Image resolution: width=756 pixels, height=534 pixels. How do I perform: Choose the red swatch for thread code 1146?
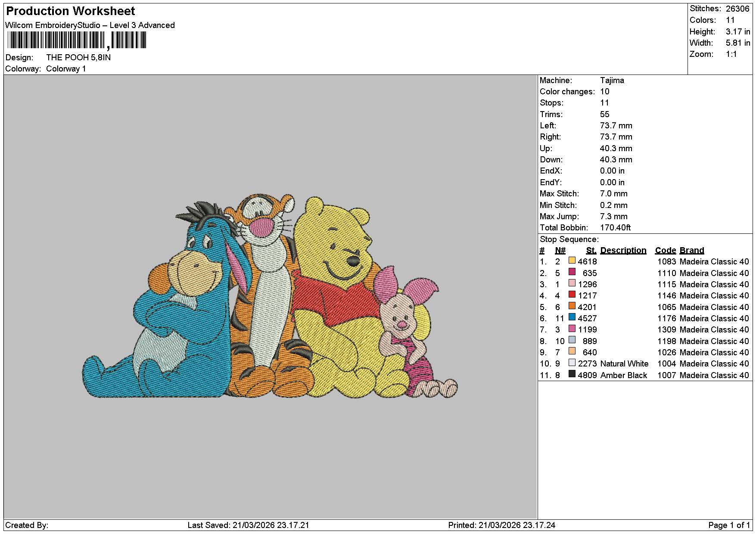(572, 295)
